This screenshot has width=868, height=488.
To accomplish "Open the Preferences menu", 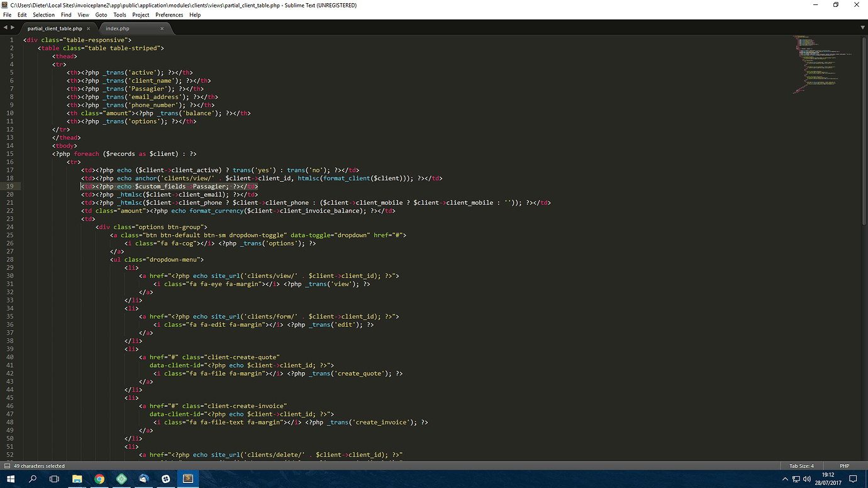I will (x=169, y=14).
